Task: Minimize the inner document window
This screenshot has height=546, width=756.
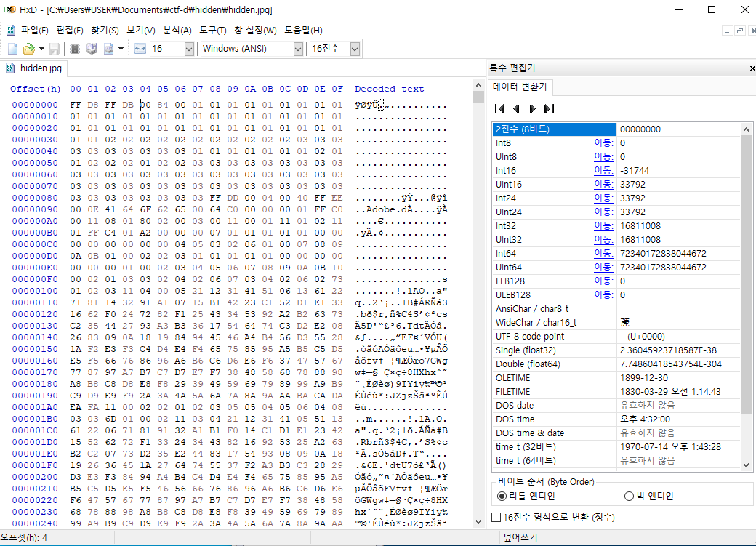Action: (x=727, y=31)
